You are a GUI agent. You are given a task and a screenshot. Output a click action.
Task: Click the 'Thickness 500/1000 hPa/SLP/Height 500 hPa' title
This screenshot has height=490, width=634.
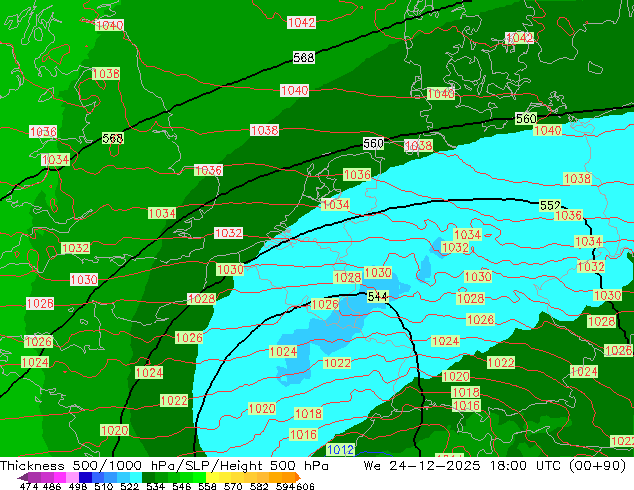(164, 466)
